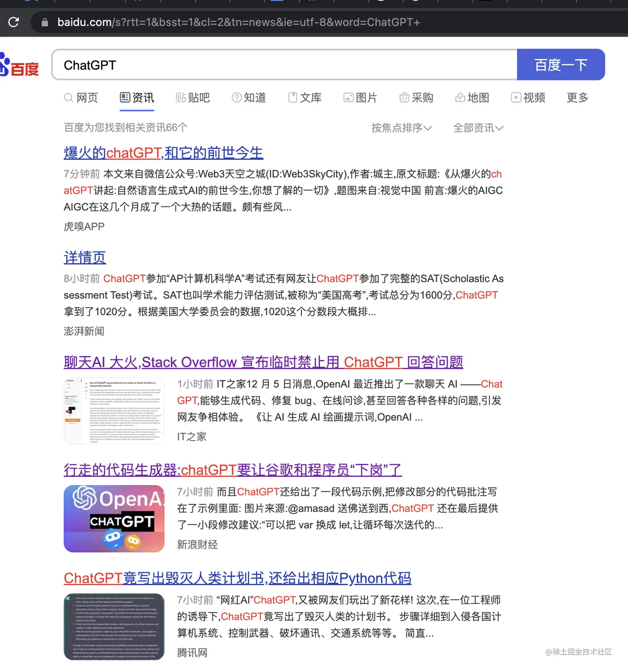Click the lock icon in the address bar

(45, 22)
